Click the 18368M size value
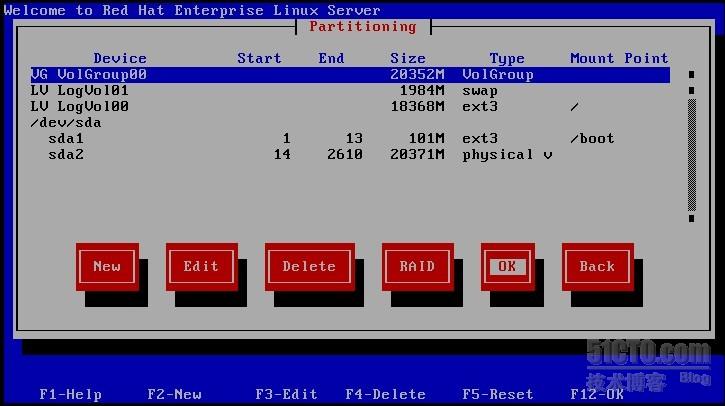 (x=417, y=107)
